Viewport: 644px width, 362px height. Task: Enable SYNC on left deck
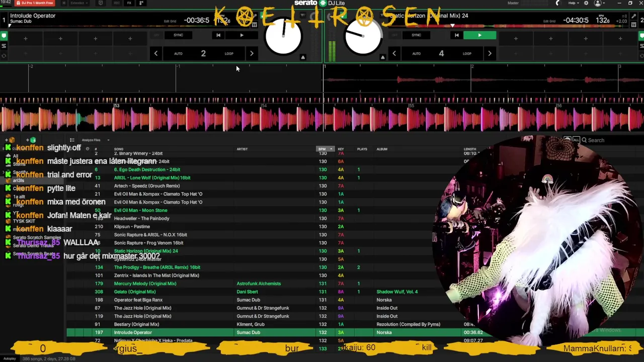(178, 35)
